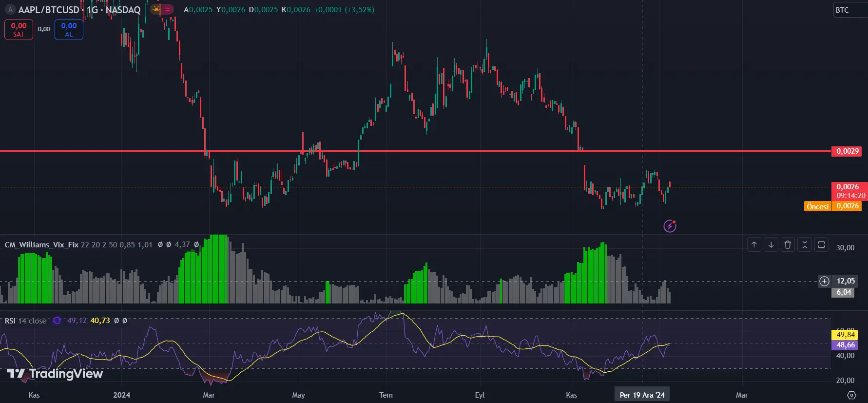
Task: Click the 0,00 spread value between SAT and AL
Action: coord(44,29)
